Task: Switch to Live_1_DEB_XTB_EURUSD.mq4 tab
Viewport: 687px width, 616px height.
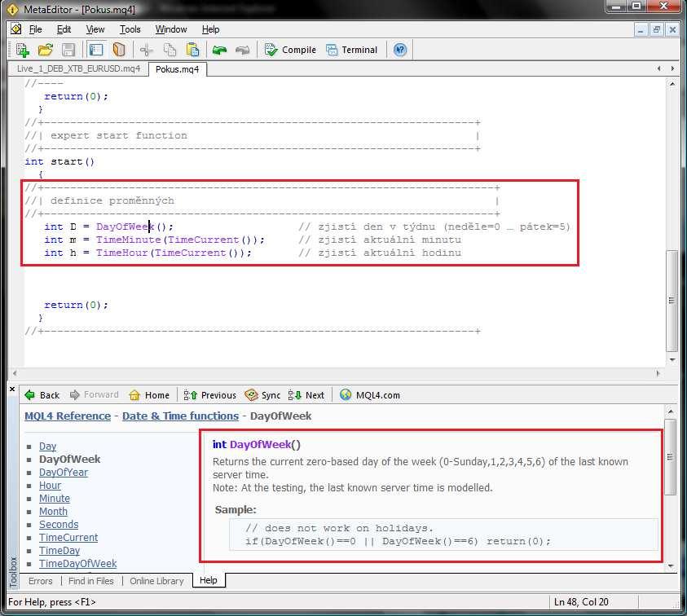Action: point(78,68)
